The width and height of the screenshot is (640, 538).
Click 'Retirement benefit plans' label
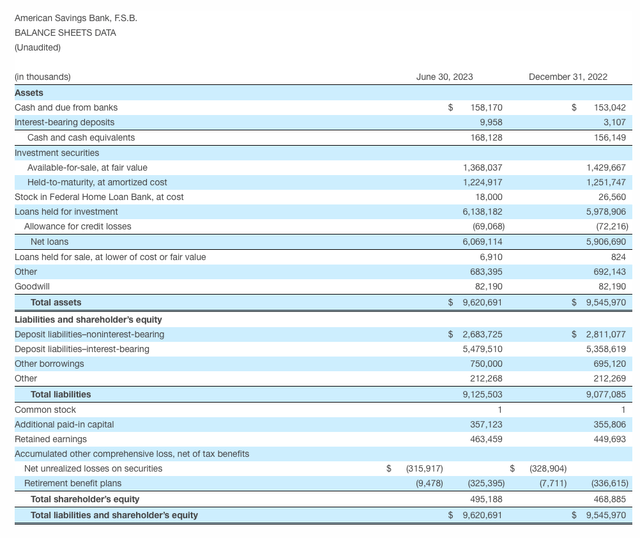coord(73,483)
